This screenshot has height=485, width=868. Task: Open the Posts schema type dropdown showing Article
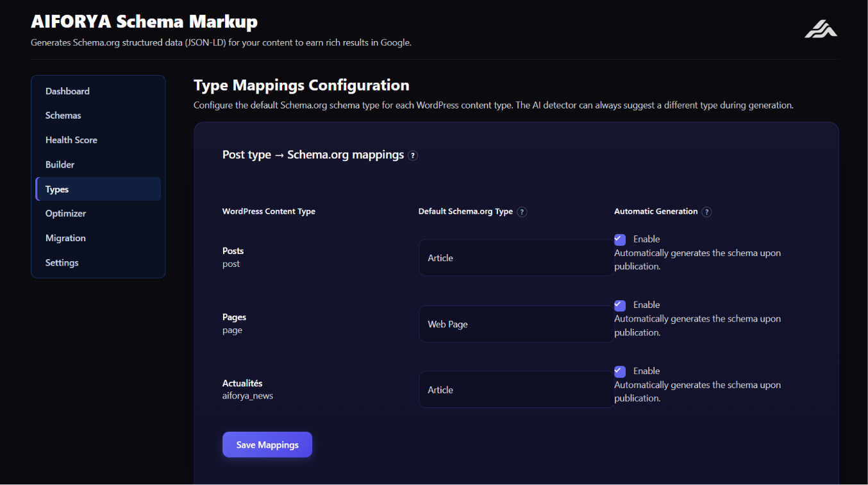(x=516, y=258)
